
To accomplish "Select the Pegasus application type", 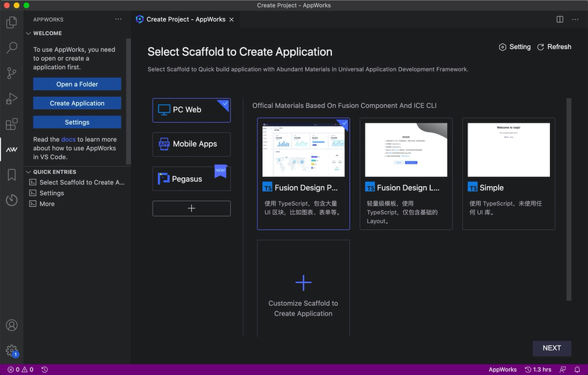I will click(x=191, y=179).
